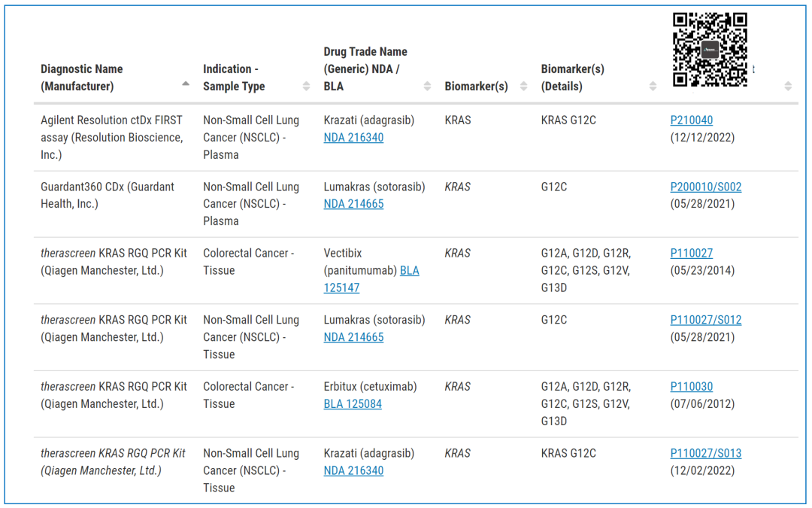Select the Guardant360 CDx row name cell

pyautogui.click(x=107, y=195)
